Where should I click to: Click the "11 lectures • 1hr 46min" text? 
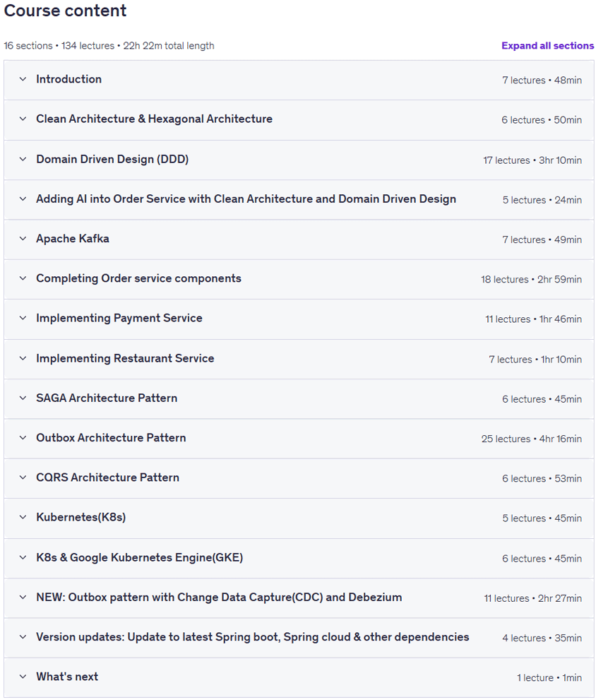point(533,319)
